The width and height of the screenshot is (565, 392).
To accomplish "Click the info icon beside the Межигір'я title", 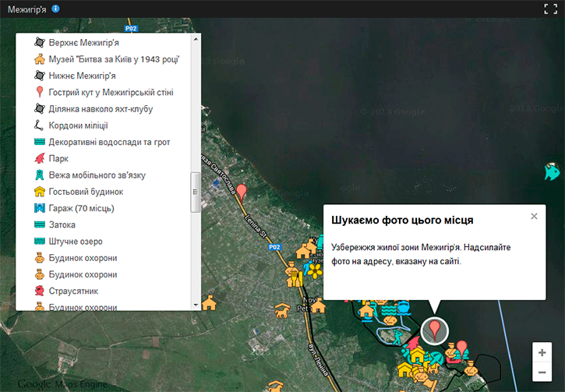I will (x=55, y=9).
